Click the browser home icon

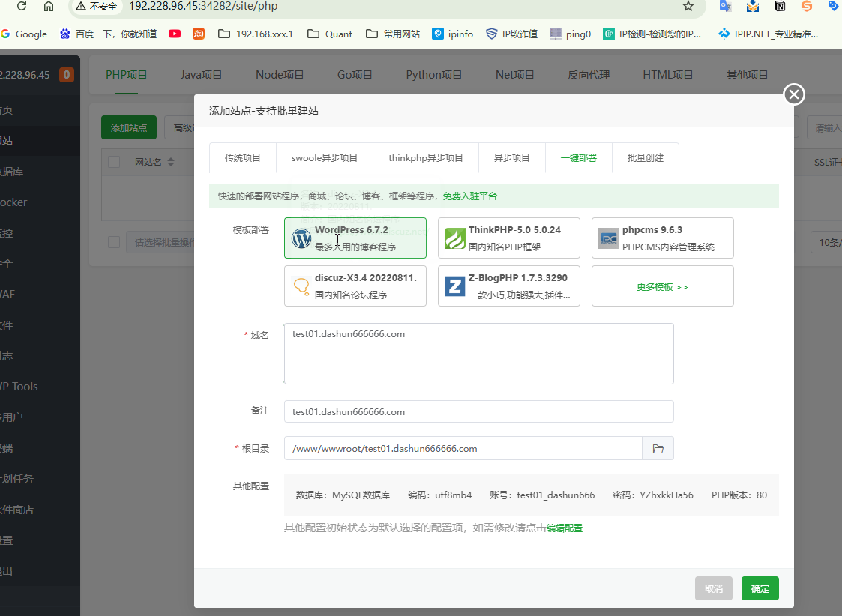49,7
